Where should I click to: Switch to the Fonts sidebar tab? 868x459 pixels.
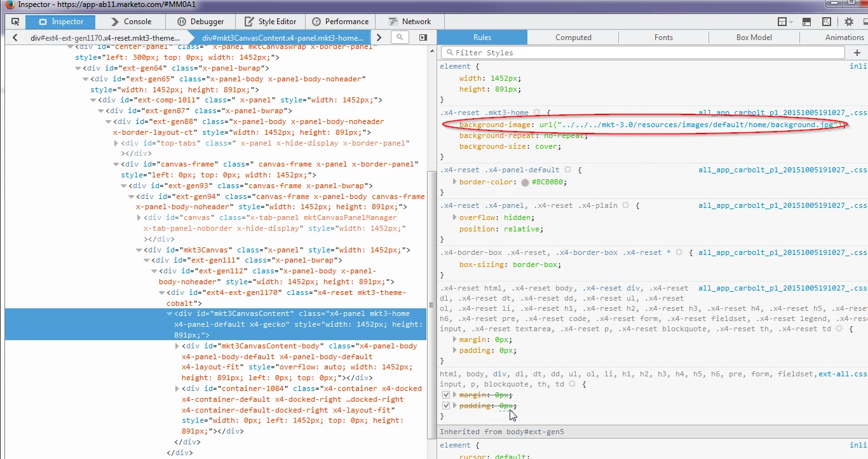coord(663,38)
